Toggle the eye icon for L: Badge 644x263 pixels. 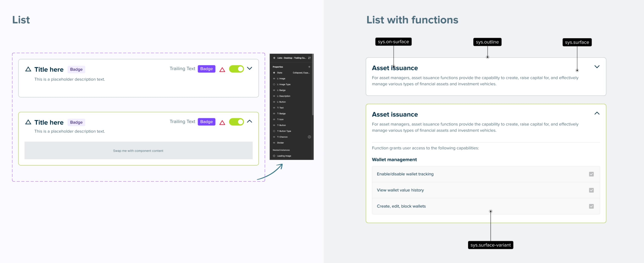tap(274, 90)
